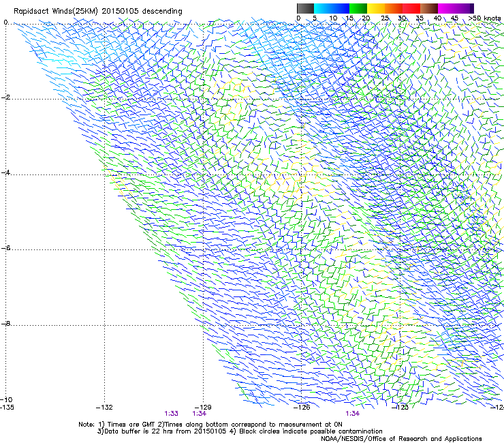Screen dimensions: 504x443
Task: Click the purple '1:34' time label near -129
Action: coord(200,414)
